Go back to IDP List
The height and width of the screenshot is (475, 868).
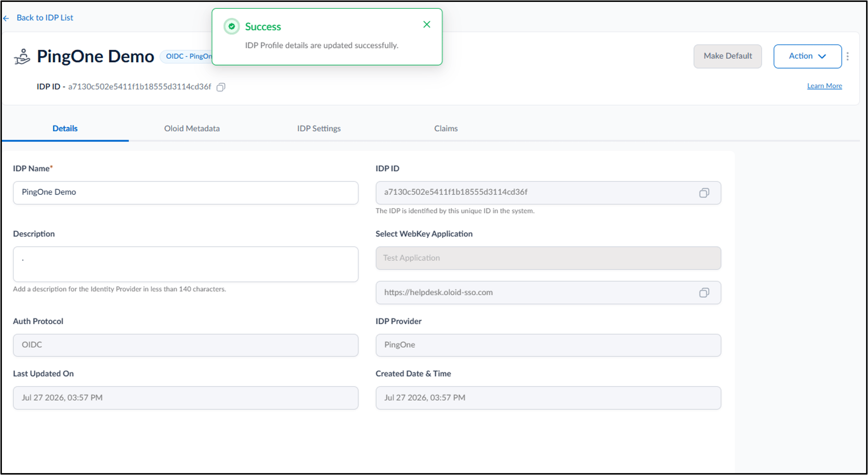tap(45, 18)
